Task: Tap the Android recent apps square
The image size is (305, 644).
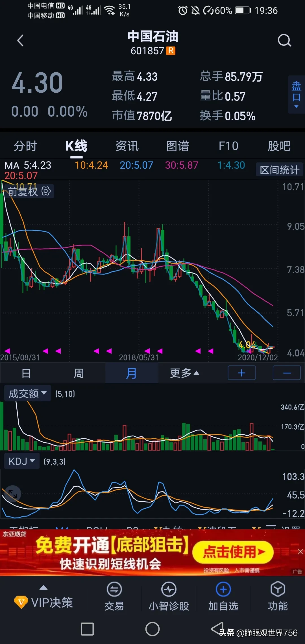Action: 87,629
